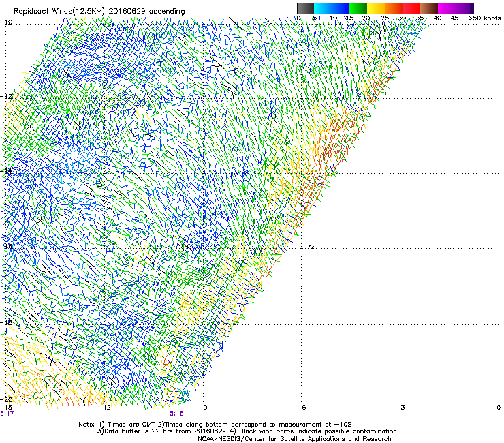Click the yellow 20-25 knots legend swatch
This screenshot has width=504, height=443.
coord(376,8)
